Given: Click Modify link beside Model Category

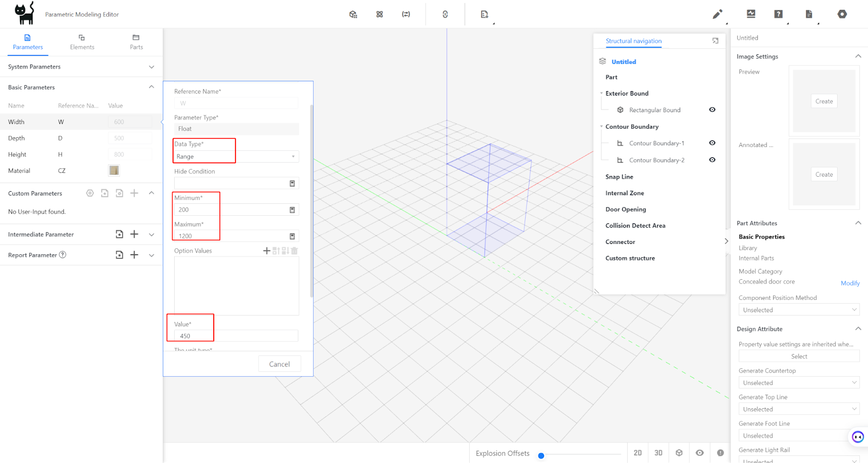Looking at the screenshot, I should [x=850, y=283].
